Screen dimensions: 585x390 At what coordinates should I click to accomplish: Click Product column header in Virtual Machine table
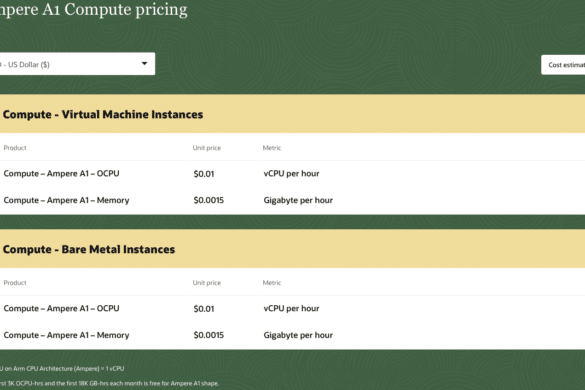pyautogui.click(x=15, y=148)
